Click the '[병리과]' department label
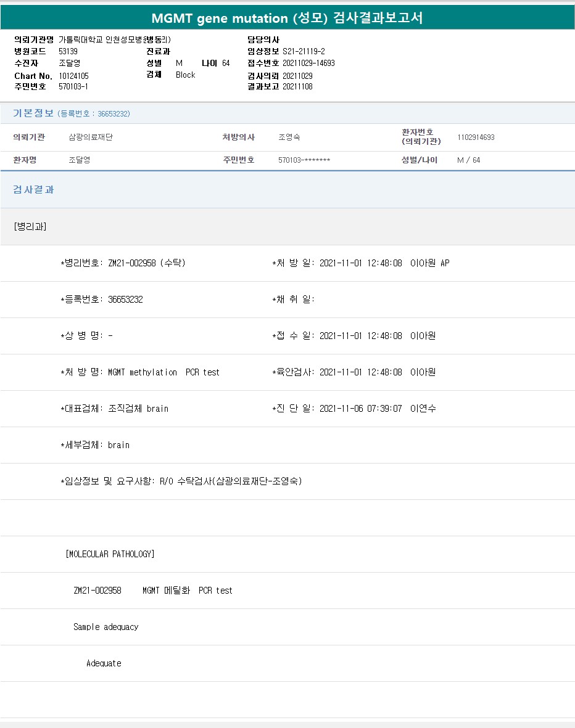This screenshot has width=575, height=728. [30, 227]
